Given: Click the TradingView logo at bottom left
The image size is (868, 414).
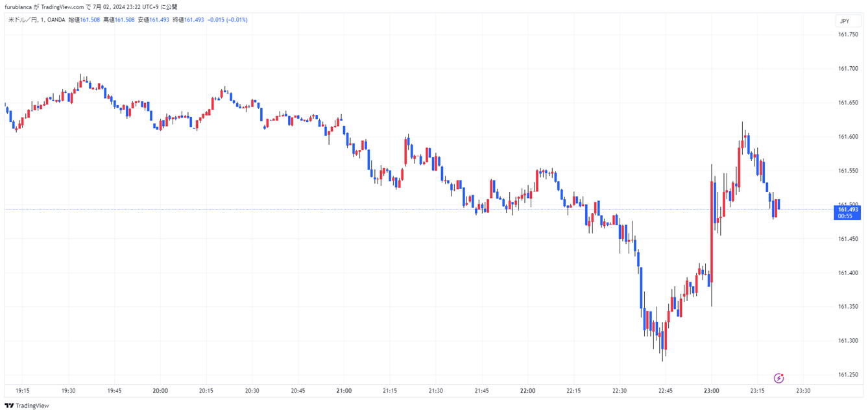Looking at the screenshot, I should click(27, 406).
